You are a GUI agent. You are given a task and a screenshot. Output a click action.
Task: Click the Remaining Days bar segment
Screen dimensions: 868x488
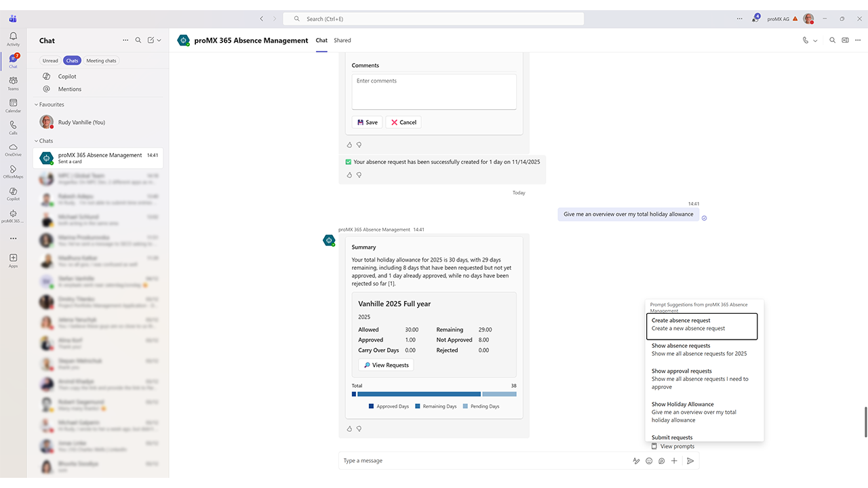[419, 394]
